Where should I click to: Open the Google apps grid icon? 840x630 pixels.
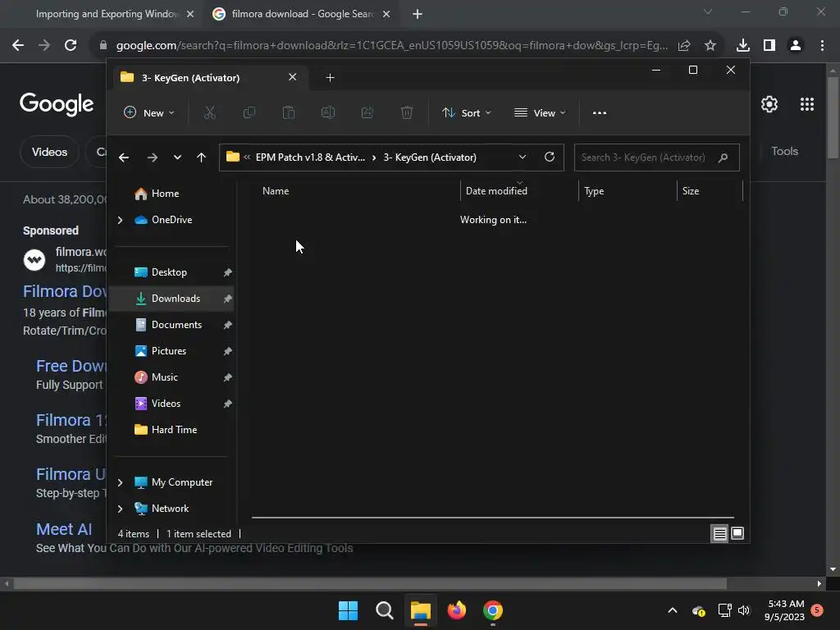[807, 104]
